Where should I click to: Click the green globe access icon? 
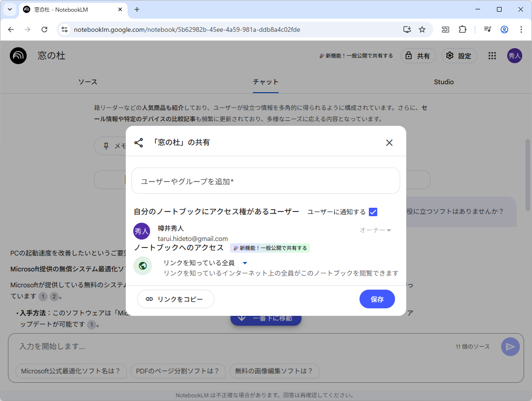(x=142, y=266)
